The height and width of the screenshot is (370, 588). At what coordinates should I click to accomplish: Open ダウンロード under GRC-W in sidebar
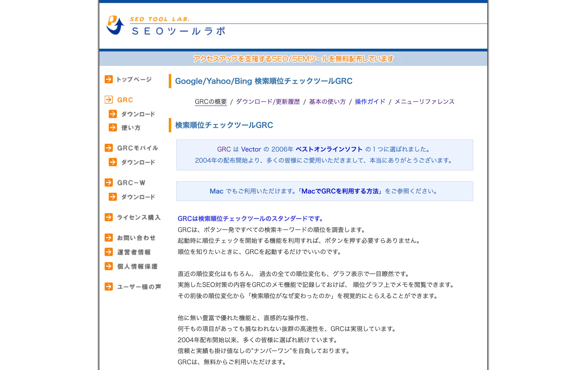(138, 197)
